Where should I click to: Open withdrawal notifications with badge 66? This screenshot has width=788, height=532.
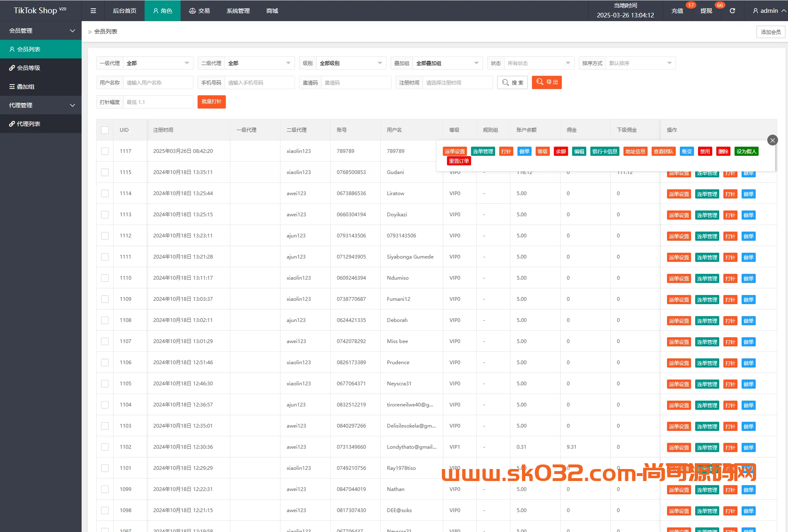click(x=706, y=11)
